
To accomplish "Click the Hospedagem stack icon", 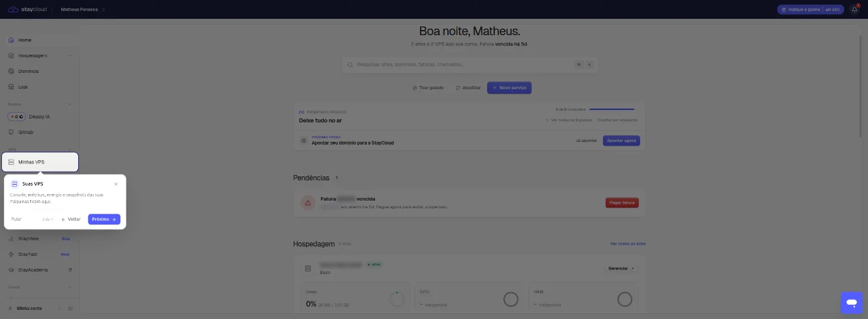I will tap(11, 55).
